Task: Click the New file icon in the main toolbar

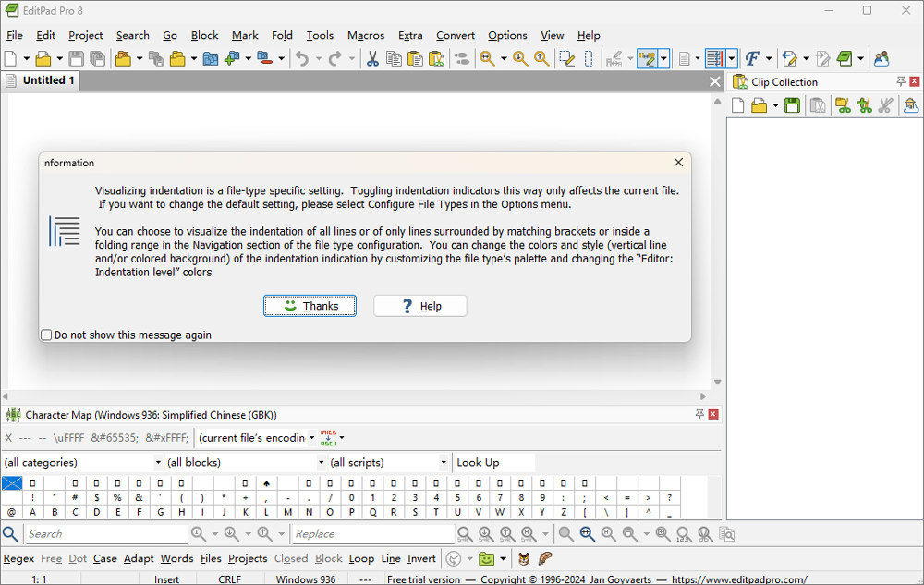Action: [10, 58]
